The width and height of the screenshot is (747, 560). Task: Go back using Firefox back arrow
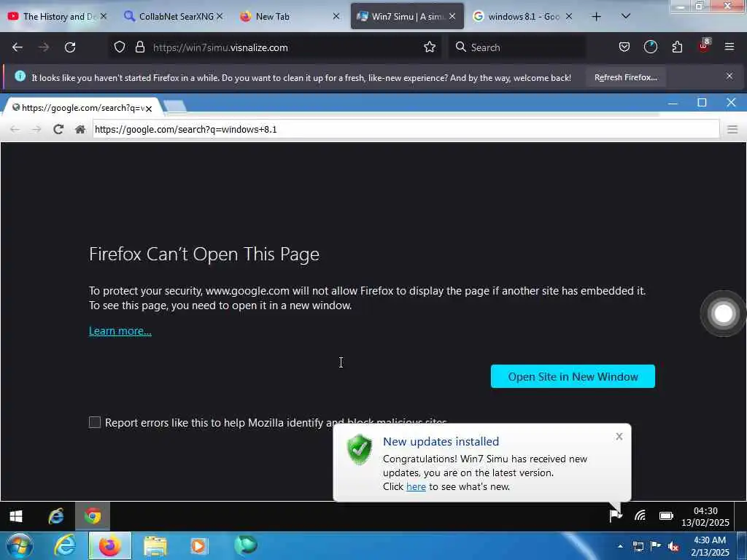(18, 47)
